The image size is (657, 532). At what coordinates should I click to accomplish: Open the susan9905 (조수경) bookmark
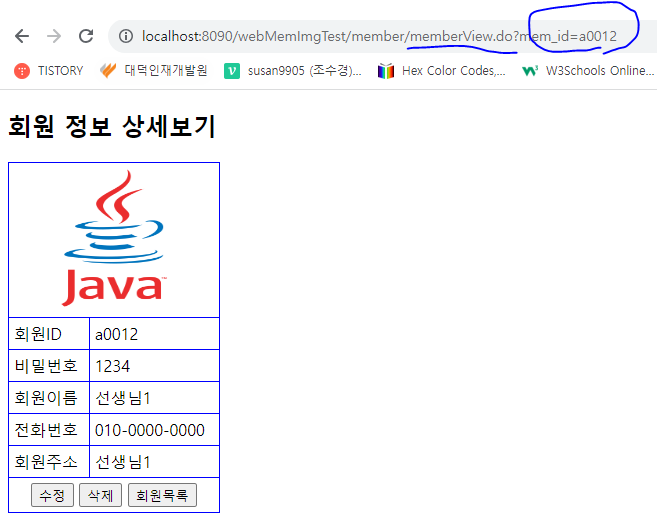pos(292,70)
